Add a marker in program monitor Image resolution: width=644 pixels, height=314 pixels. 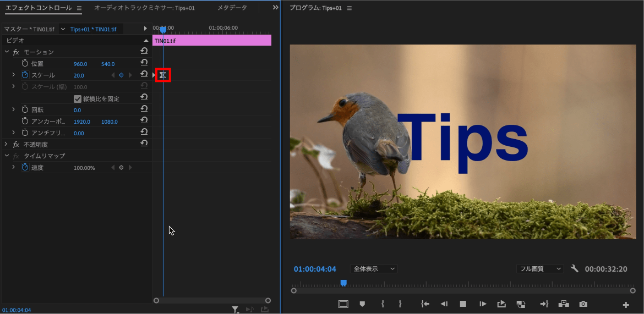(362, 304)
